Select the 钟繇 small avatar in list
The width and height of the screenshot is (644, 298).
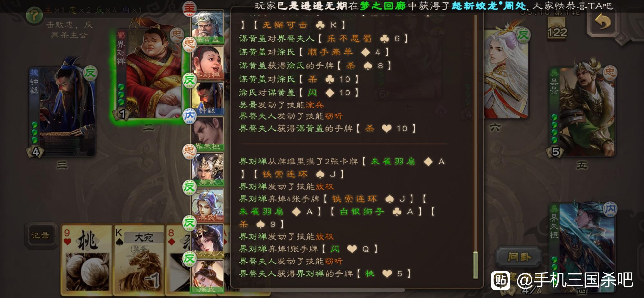208,98
